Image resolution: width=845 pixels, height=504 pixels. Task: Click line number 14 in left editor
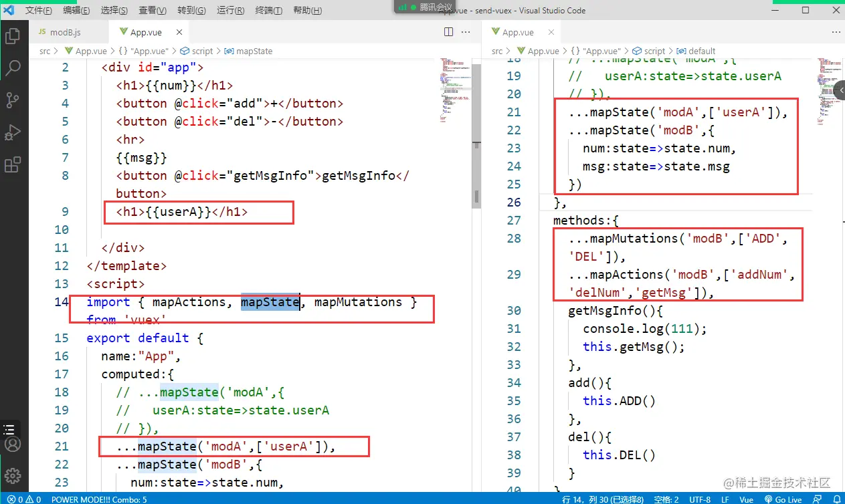pos(62,301)
